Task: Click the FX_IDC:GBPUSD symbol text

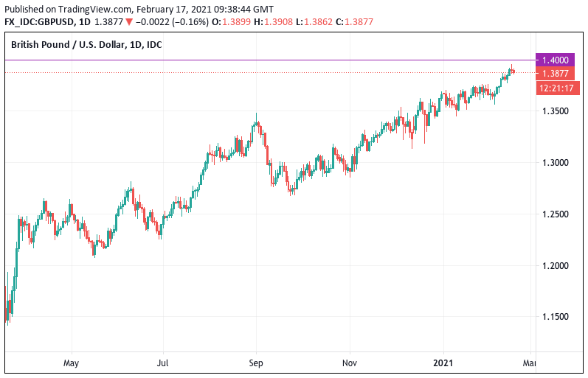Action: [x=37, y=22]
